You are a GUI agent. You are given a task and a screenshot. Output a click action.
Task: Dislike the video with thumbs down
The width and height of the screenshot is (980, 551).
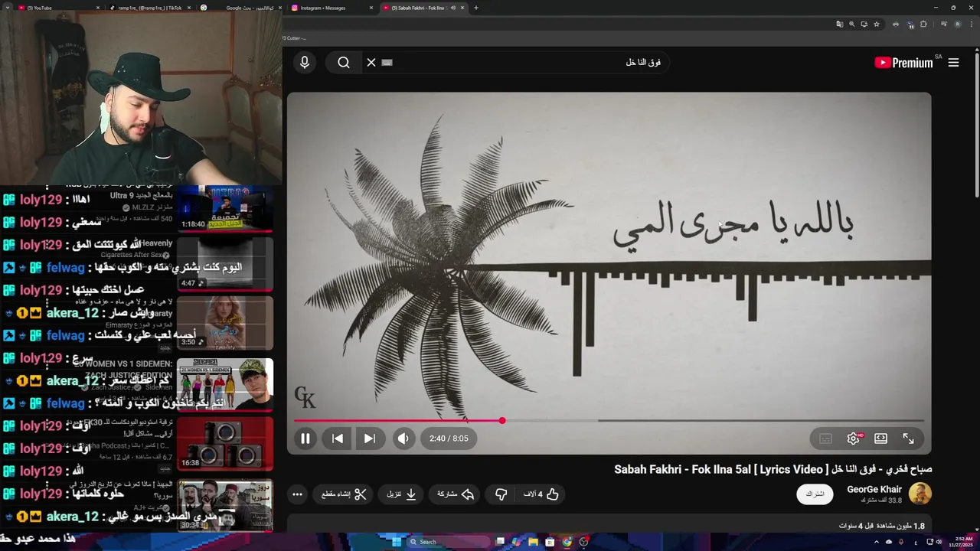tap(501, 494)
